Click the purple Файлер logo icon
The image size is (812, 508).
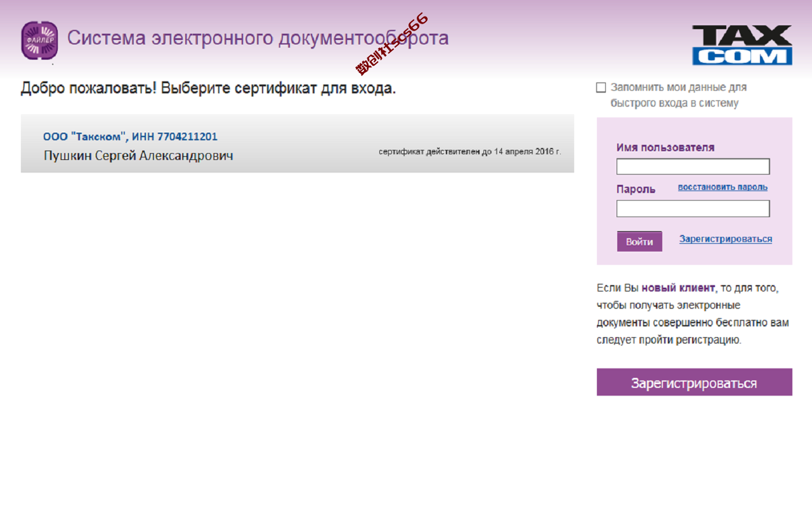coord(39,41)
